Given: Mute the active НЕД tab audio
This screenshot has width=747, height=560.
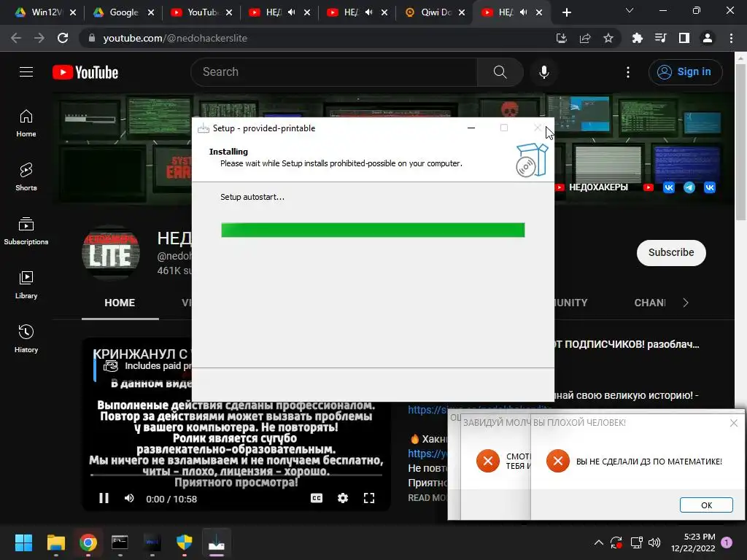Looking at the screenshot, I should click(523, 12).
